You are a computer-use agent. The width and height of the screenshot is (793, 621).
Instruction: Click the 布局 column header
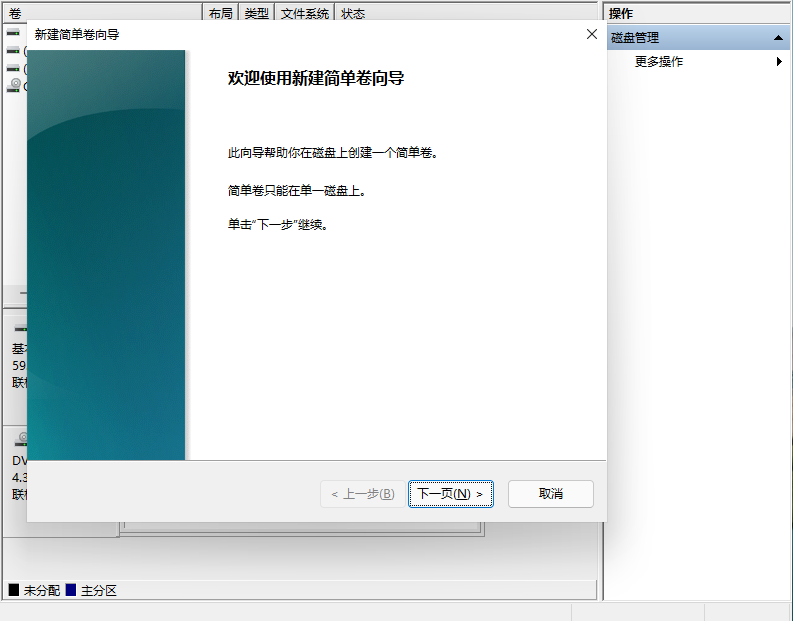pos(221,14)
